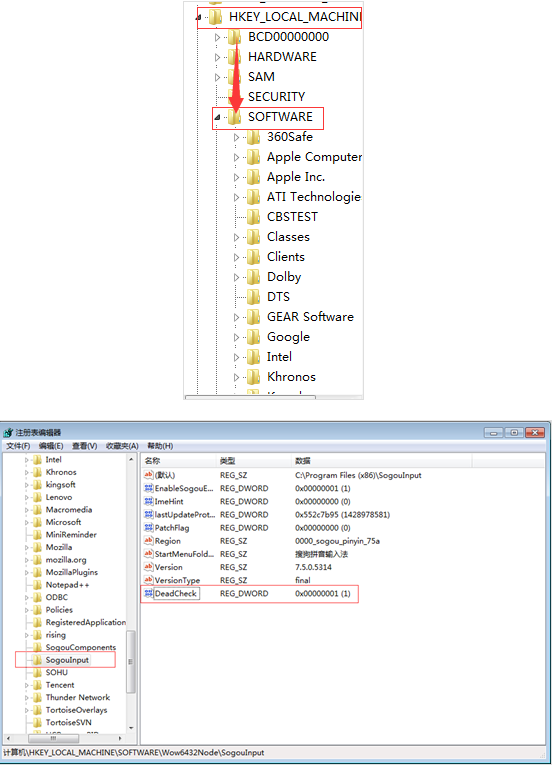Select the DTS folder icon
The height and width of the screenshot is (766, 555).
pos(254,297)
